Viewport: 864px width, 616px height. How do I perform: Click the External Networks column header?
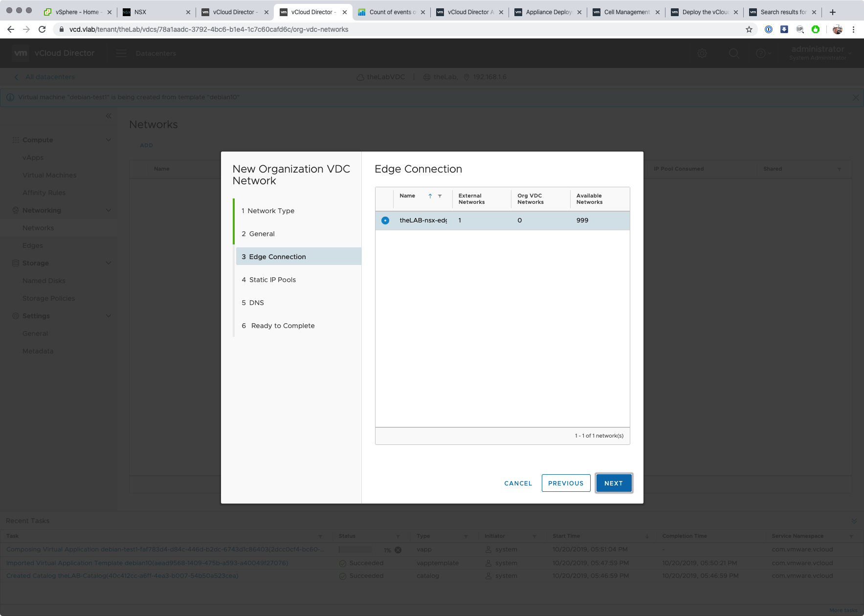pos(471,199)
